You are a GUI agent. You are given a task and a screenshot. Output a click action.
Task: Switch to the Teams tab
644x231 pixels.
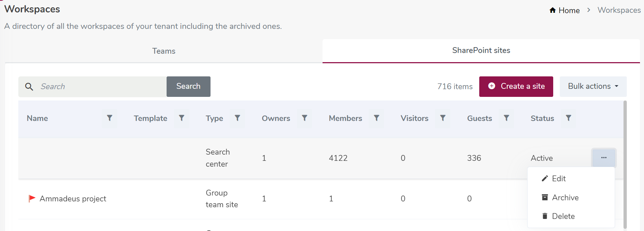164,51
